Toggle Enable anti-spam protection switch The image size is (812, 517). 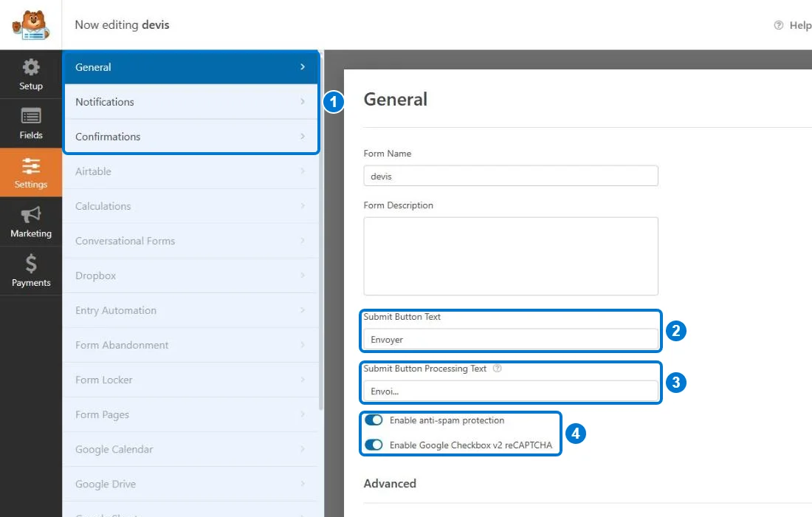(x=374, y=420)
